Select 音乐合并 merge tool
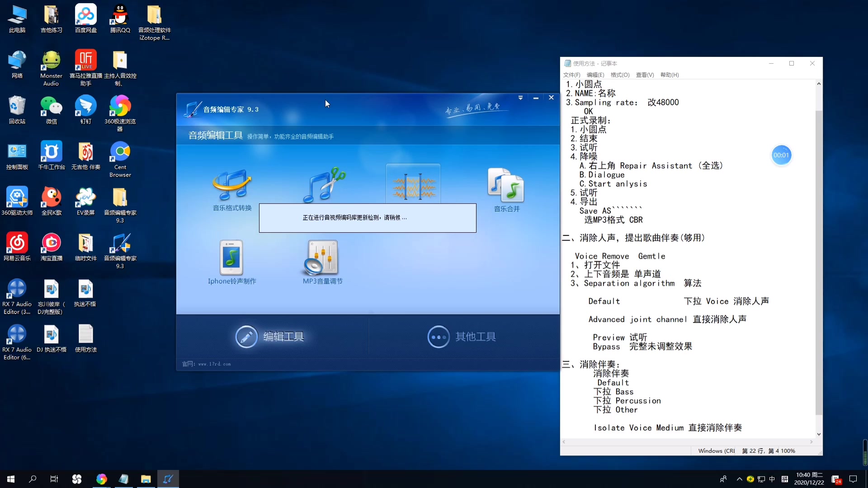The width and height of the screenshot is (868, 488). [x=505, y=187]
